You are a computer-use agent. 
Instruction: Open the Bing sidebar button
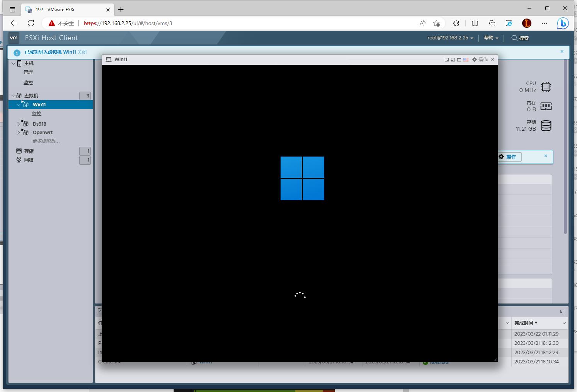pos(563,23)
